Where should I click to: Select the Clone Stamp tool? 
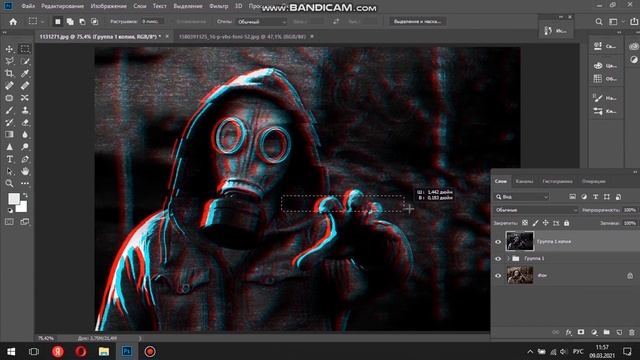coord(25,110)
